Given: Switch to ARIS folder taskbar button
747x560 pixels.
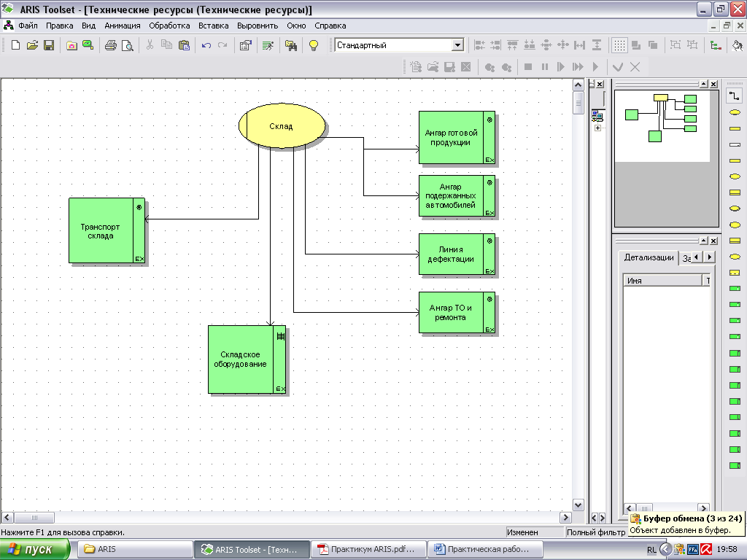Looking at the screenshot, I should coord(135,550).
